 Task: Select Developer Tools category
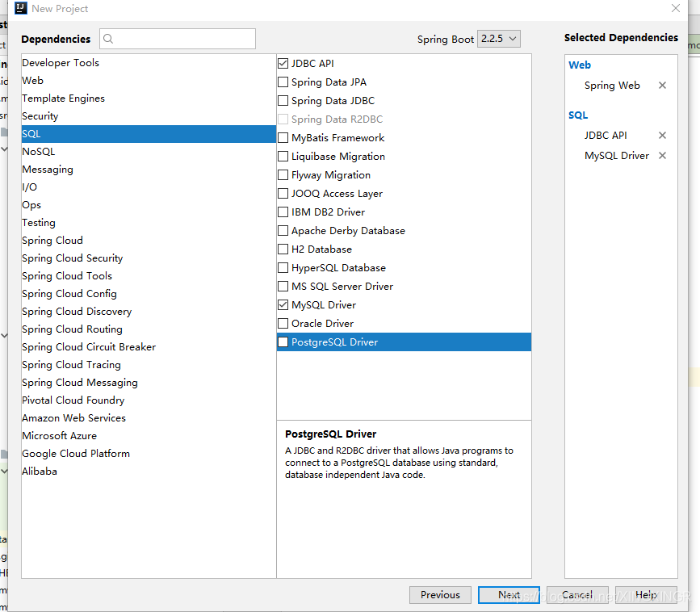[x=149, y=63]
